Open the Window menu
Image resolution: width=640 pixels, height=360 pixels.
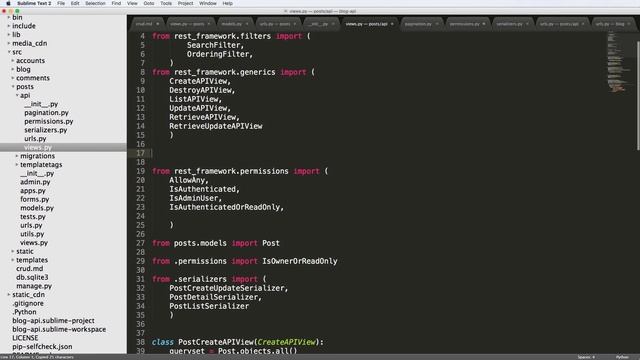[208, 3]
